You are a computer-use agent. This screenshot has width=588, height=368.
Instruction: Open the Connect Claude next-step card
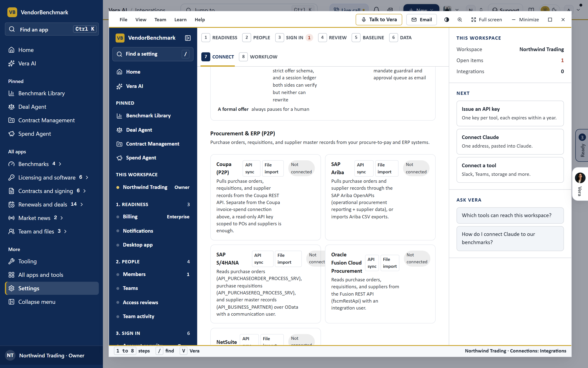510,142
